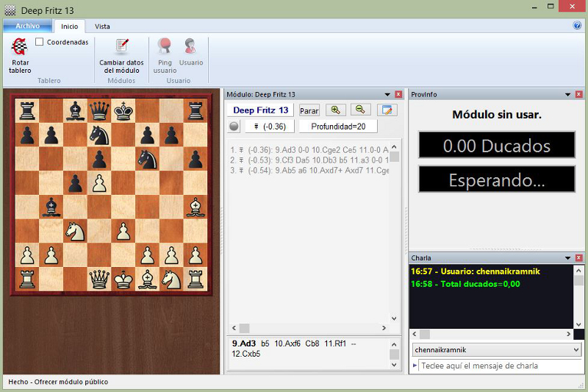Select the black knight next to h6 pawn
588x392 pixels.
click(148, 159)
